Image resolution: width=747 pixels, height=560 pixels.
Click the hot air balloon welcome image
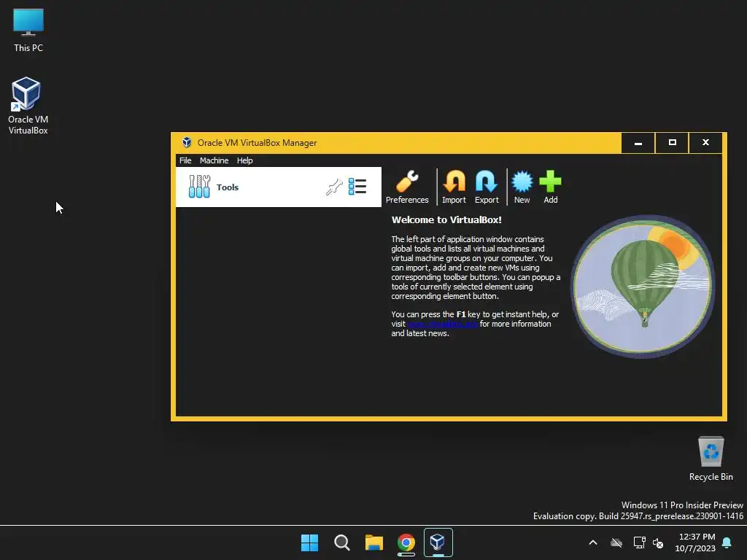[x=643, y=286]
